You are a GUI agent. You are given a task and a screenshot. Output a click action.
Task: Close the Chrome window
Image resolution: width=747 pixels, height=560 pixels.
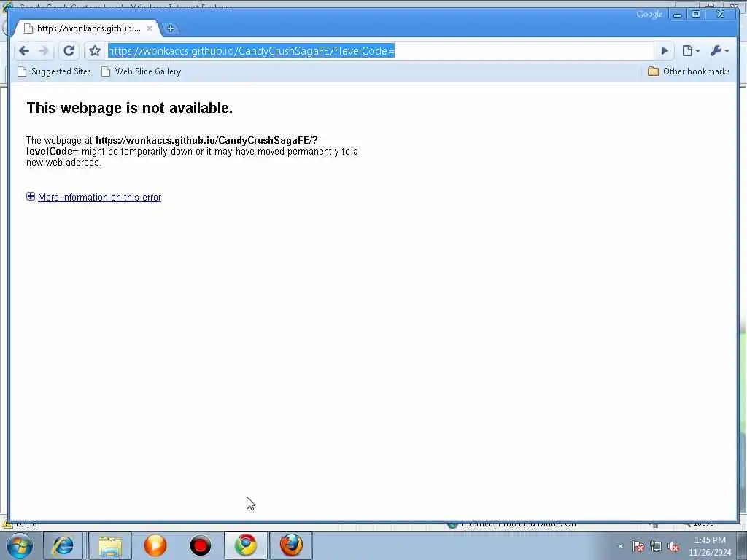coord(720,15)
